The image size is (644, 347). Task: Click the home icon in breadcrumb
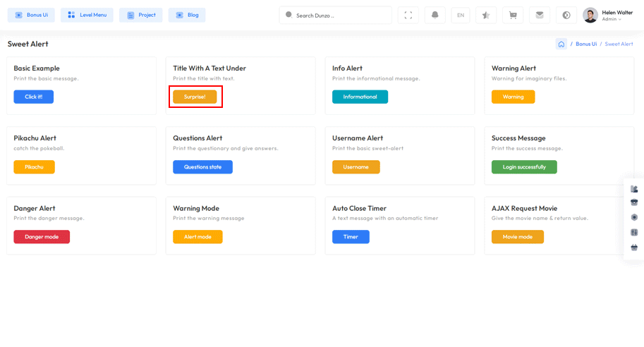click(x=561, y=44)
